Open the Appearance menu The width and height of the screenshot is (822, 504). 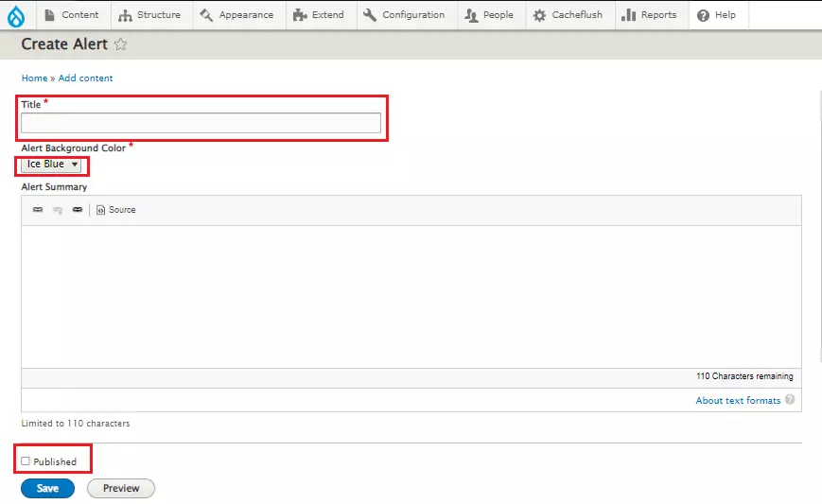[237, 15]
